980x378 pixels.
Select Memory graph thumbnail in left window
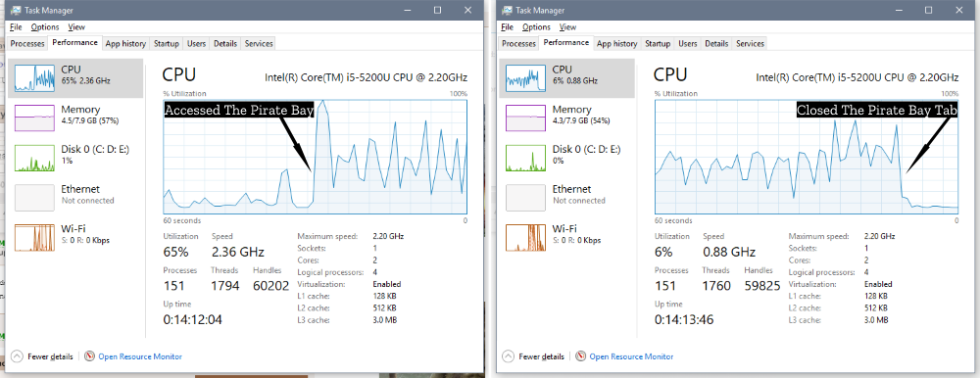pos(35,118)
